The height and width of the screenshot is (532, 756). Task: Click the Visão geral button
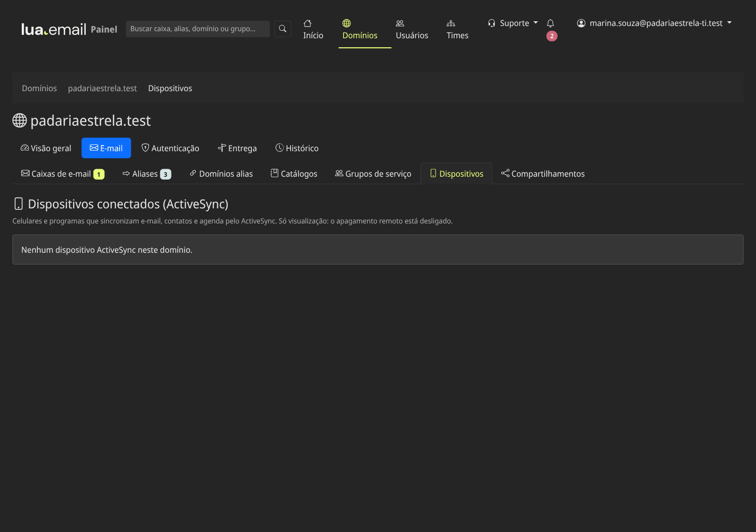click(x=46, y=148)
